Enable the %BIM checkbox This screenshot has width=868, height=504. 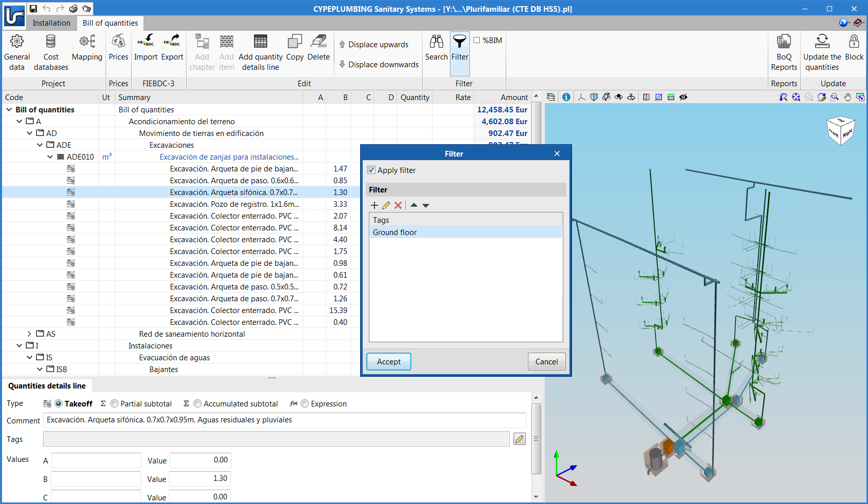477,41
